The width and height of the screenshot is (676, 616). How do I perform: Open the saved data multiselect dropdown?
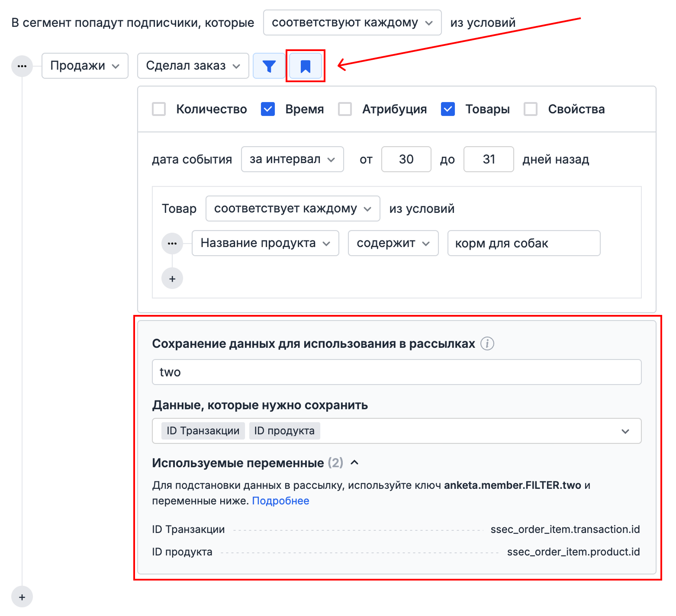pos(625,431)
